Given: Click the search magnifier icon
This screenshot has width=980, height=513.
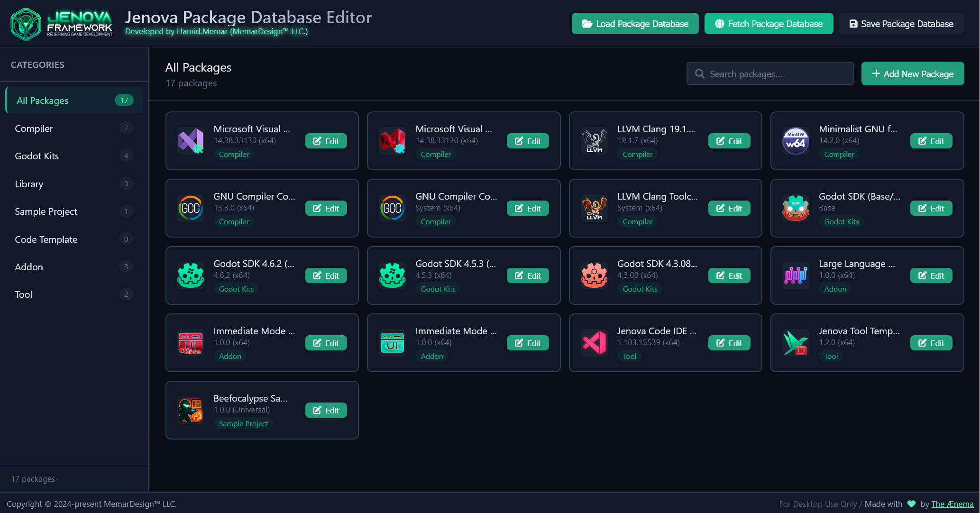Looking at the screenshot, I should pyautogui.click(x=700, y=74).
